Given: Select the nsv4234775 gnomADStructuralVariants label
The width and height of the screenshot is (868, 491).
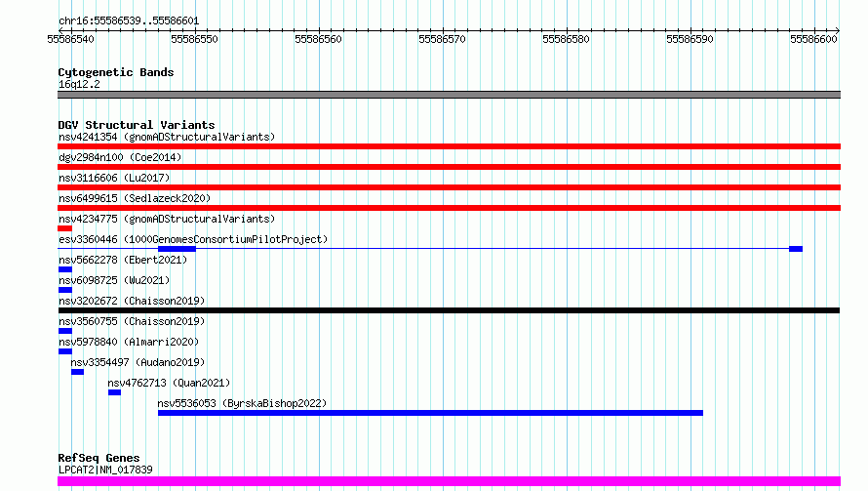Looking at the screenshot, I should [x=167, y=219].
